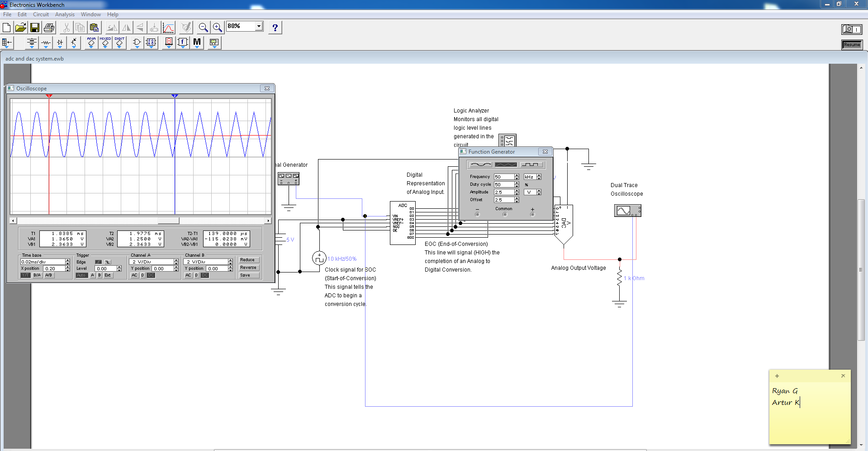The height and width of the screenshot is (451, 868).
Task: Select the oscilloscope component on the schematic
Action: pos(627,211)
